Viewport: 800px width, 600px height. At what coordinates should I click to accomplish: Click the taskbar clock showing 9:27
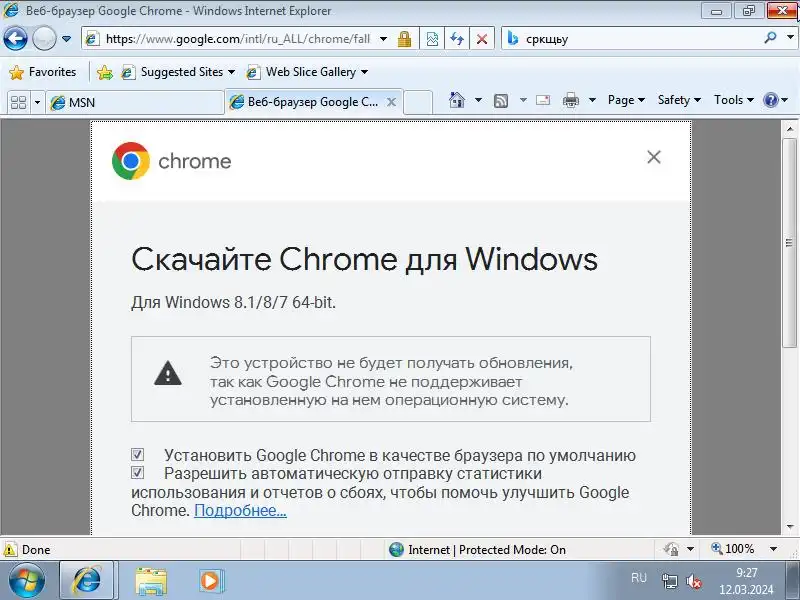pyautogui.click(x=746, y=581)
